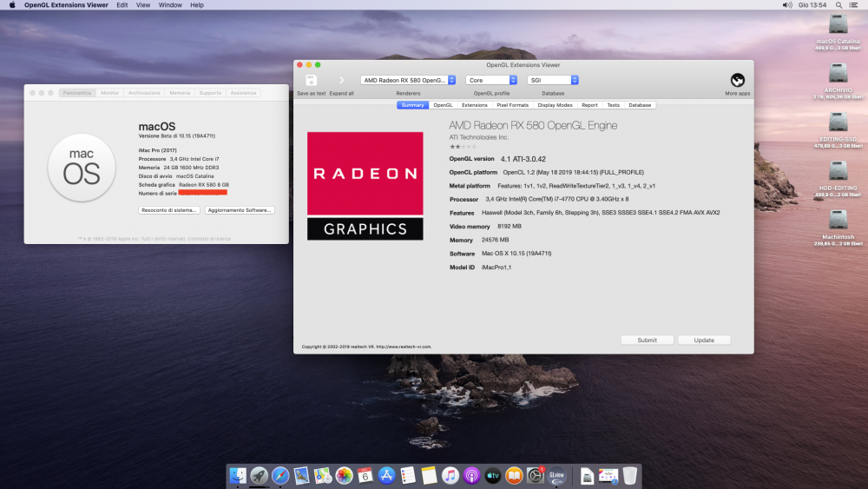Open System Preferences in the dock
This screenshot has height=489, width=868.
536,475
